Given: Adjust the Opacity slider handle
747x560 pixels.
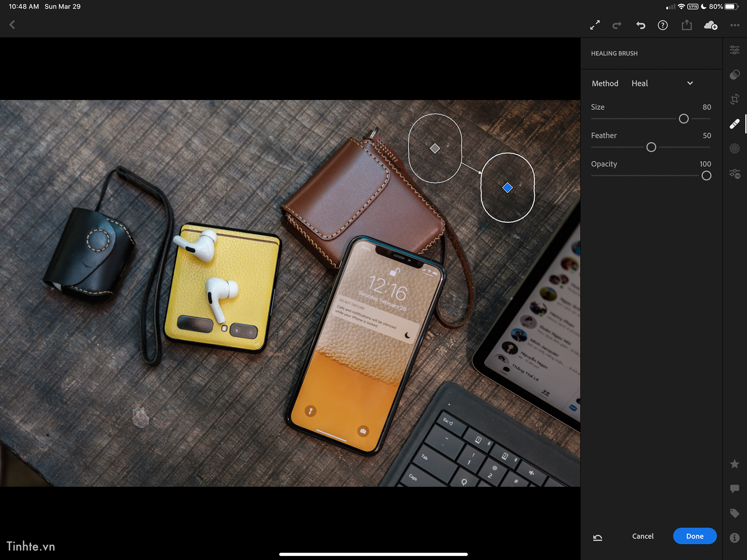Looking at the screenshot, I should coord(706,175).
